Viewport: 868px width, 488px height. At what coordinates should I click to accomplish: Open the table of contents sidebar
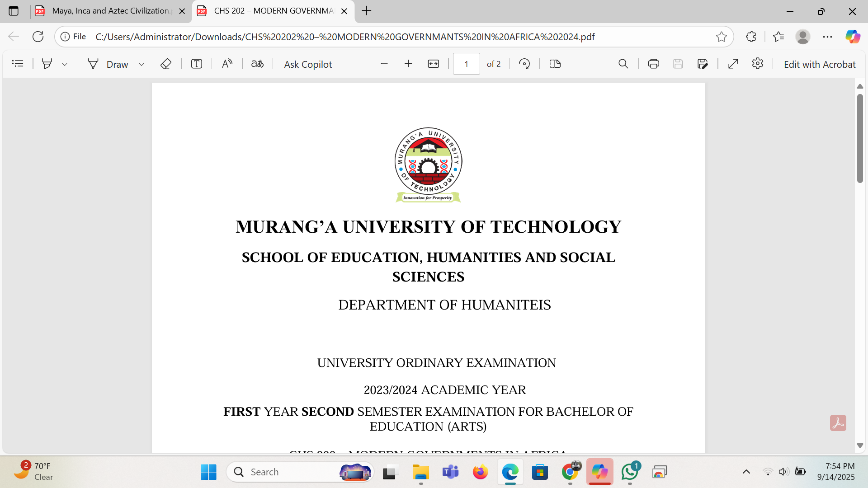click(x=18, y=64)
